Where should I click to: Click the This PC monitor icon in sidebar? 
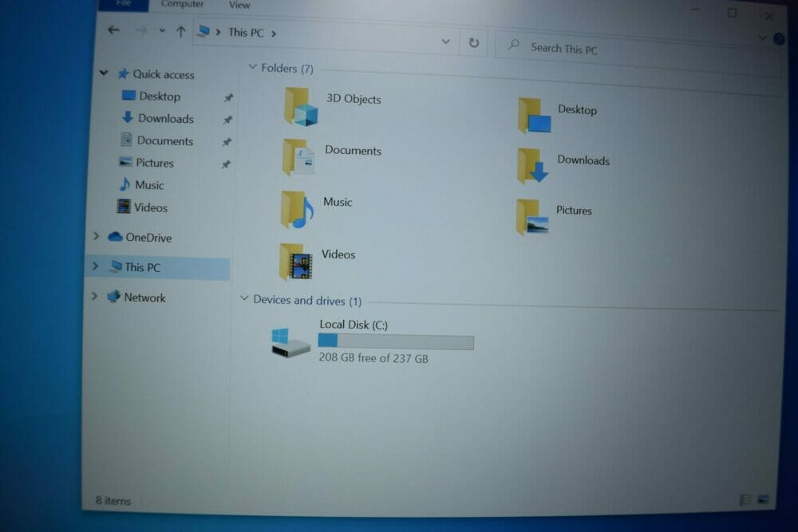click(116, 266)
